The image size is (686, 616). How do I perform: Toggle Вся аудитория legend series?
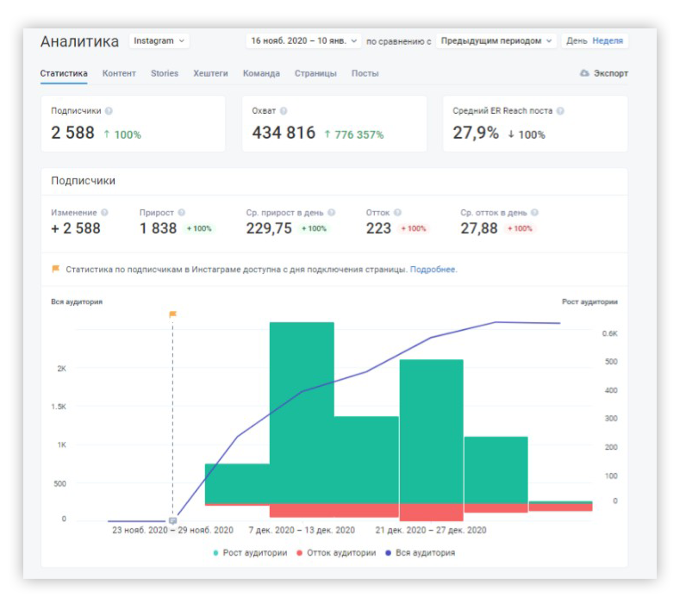pos(421,553)
